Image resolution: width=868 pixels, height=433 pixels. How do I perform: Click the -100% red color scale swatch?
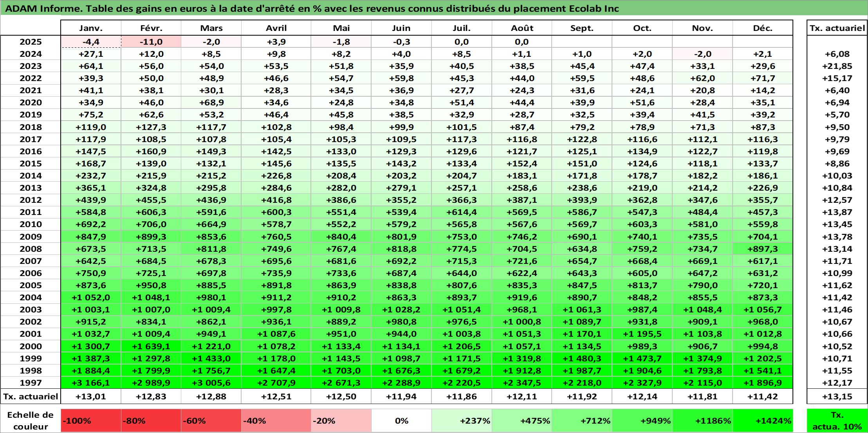pos(91,420)
